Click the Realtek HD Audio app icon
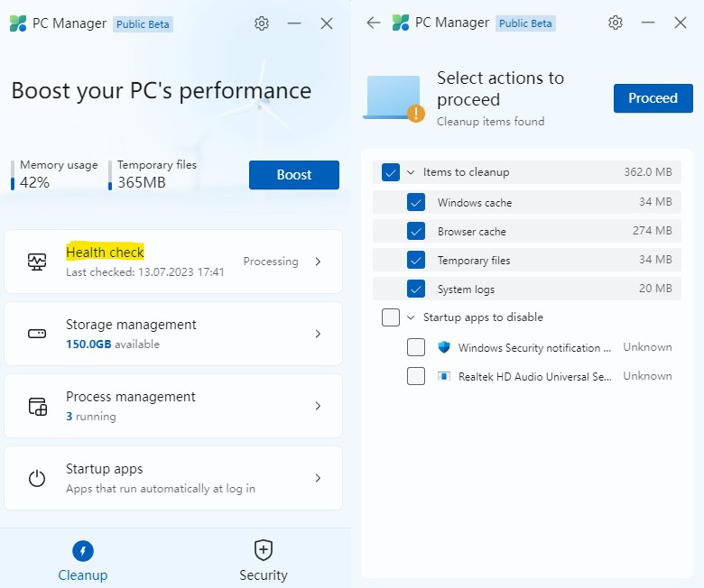Viewport: 704px width, 588px height. 443,376
